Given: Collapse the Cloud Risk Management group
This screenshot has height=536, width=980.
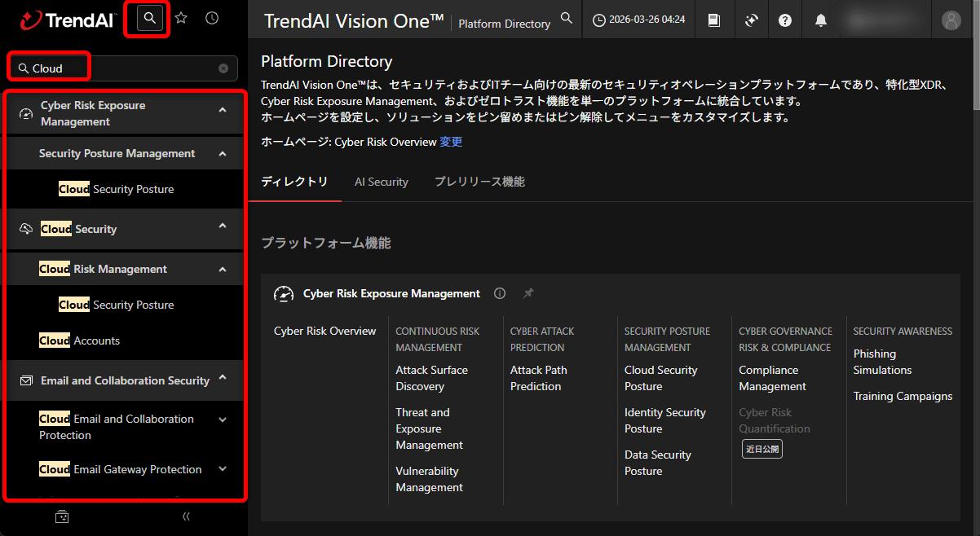Looking at the screenshot, I should [x=223, y=269].
